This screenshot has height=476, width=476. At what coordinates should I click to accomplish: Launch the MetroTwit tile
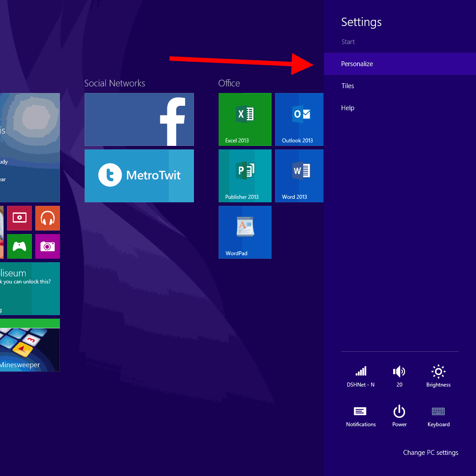click(x=139, y=175)
